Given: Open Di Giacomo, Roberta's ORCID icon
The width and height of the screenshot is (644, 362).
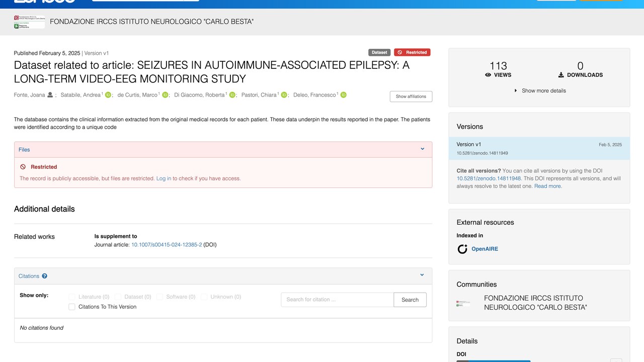Looking at the screenshot, I should [232, 95].
